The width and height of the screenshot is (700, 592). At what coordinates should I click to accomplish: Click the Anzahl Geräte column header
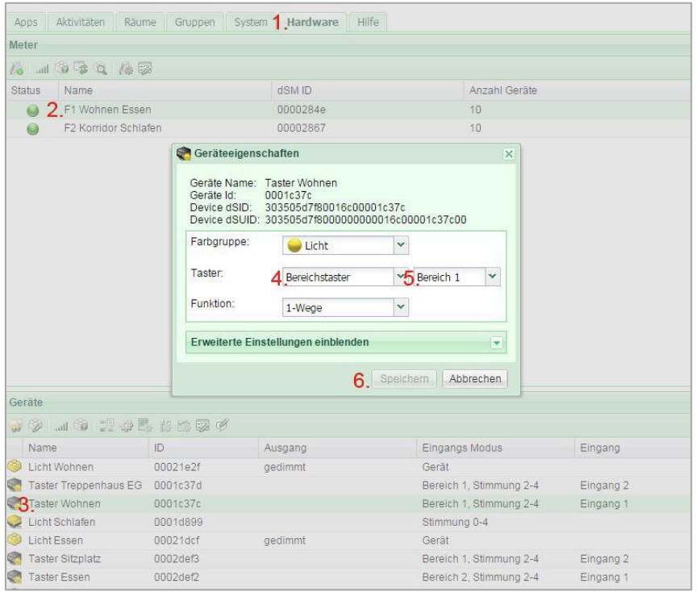click(503, 91)
